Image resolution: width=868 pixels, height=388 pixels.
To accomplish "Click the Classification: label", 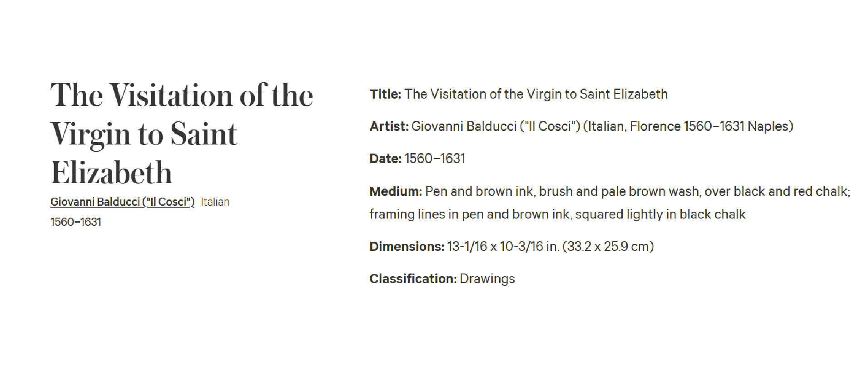I will coord(413,279).
